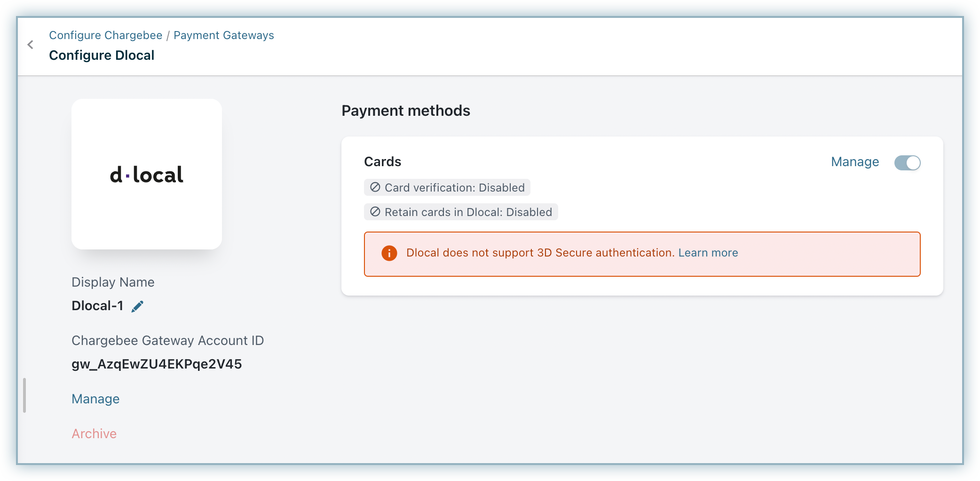The image size is (980, 481).
Task: Click the Card verification: Disabled label
Action: (454, 188)
